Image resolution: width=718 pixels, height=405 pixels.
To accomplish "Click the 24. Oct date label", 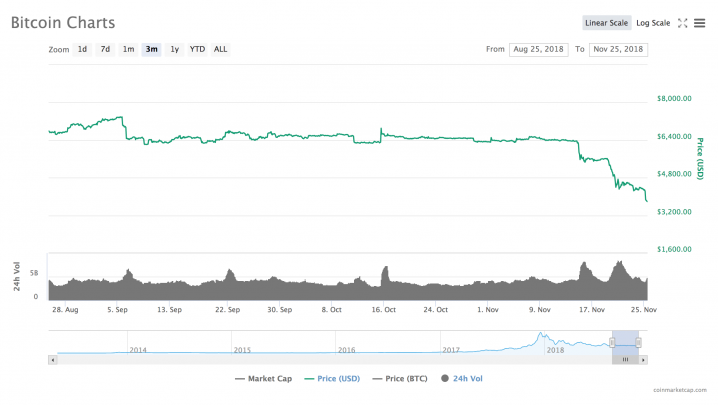I will 435,310.
